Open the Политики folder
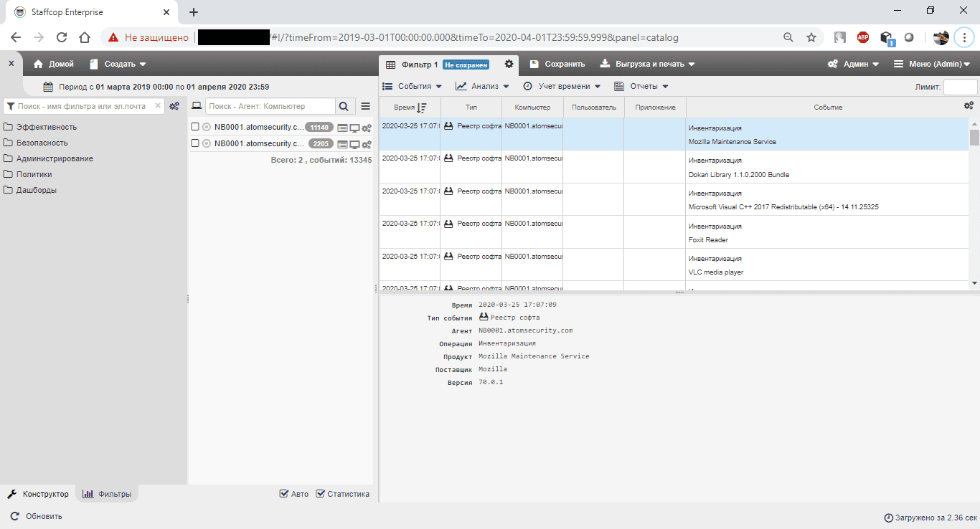The height and width of the screenshot is (529, 980). 28,174
